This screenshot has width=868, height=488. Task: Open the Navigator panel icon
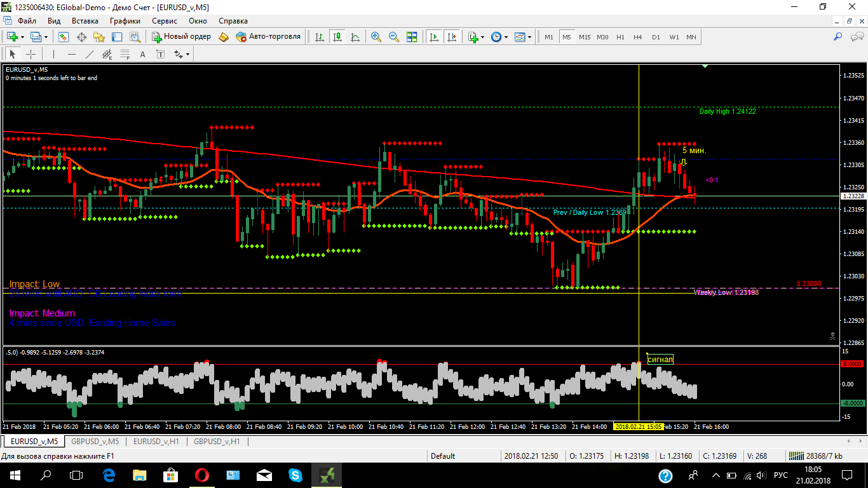[99, 37]
